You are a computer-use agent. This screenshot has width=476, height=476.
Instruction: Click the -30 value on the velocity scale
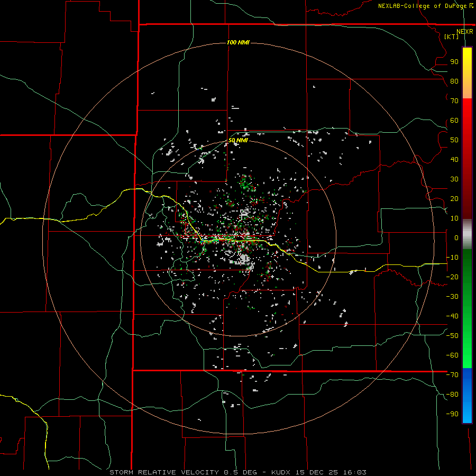click(452, 297)
